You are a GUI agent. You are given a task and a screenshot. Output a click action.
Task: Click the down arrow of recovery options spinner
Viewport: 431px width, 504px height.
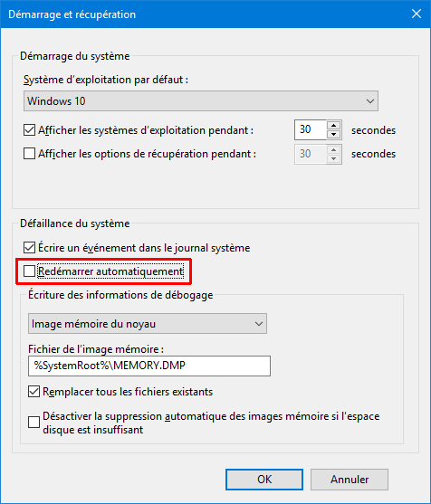tap(334, 158)
